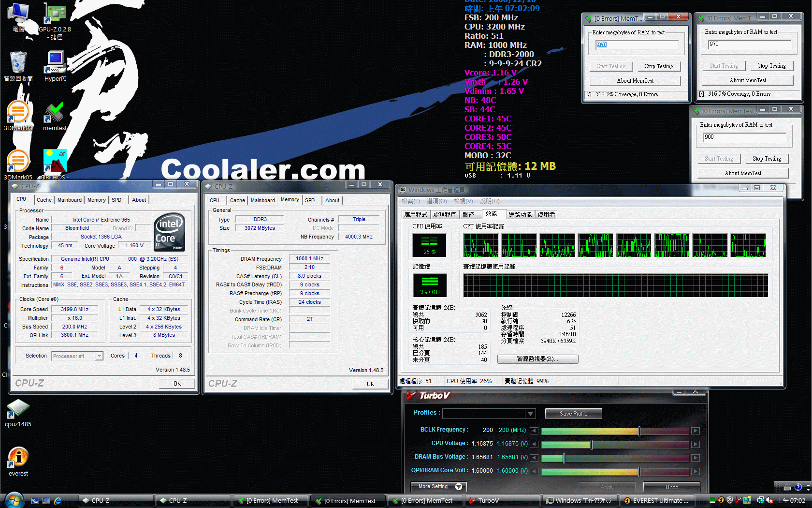Click Save Profile in TurboV
The image size is (812, 508).
573,414
